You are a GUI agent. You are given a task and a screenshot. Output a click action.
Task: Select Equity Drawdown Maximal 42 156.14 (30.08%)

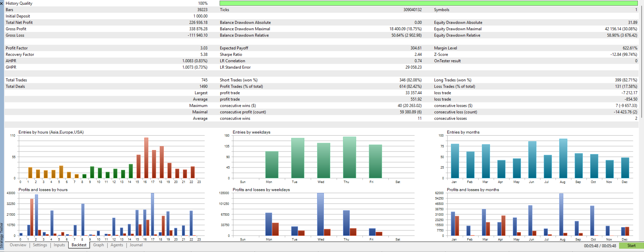pyautogui.click(x=621, y=29)
